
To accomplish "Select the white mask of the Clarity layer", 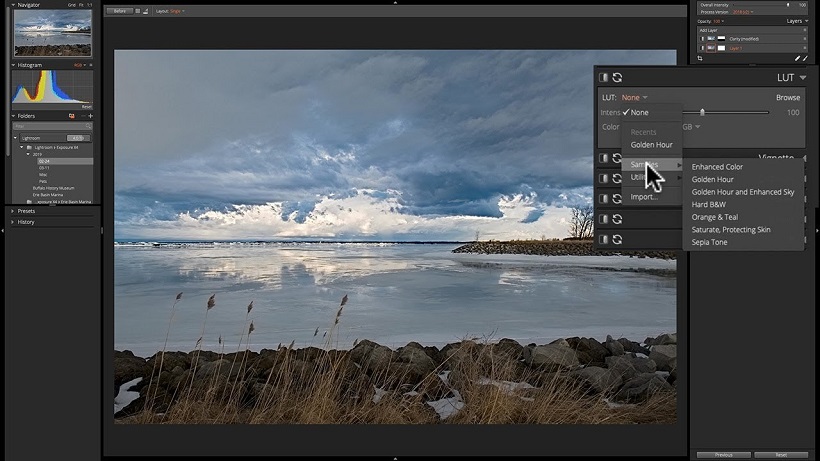I will [722, 39].
